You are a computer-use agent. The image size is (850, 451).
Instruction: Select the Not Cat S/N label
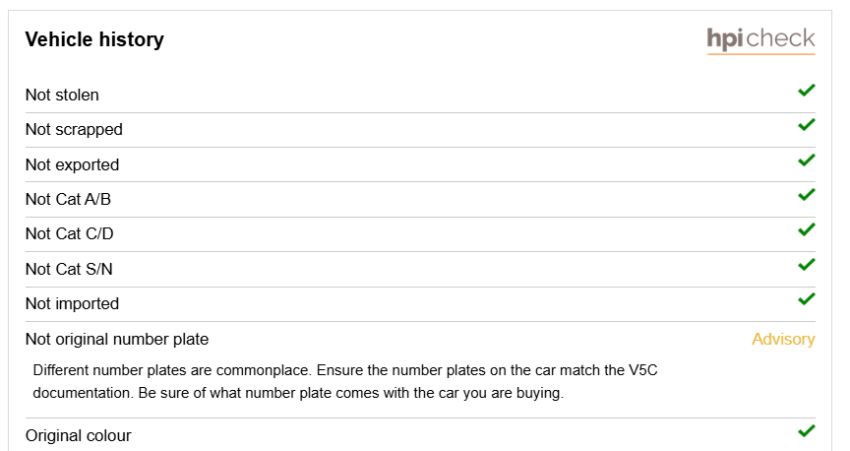pyautogui.click(x=69, y=269)
